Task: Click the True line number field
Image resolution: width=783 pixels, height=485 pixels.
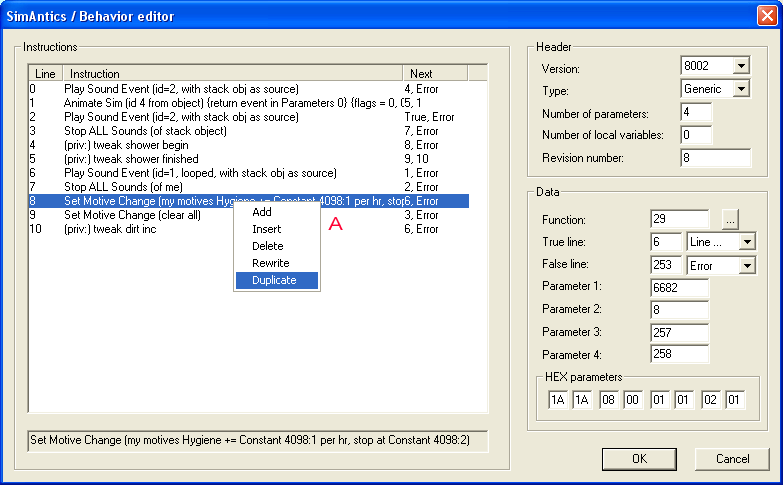Action: coord(666,242)
